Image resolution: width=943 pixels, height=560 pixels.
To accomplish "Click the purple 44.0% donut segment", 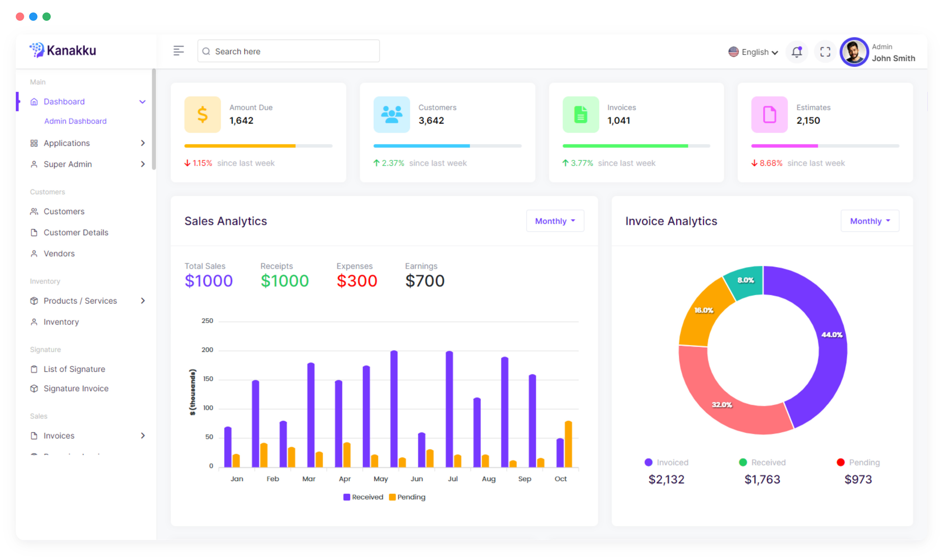I will (831, 340).
